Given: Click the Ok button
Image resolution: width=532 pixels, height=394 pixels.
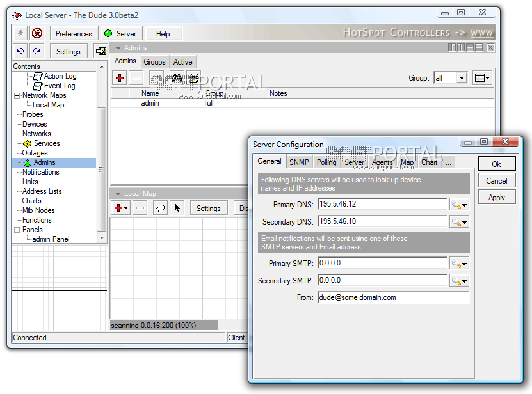Looking at the screenshot, I should (497, 164).
